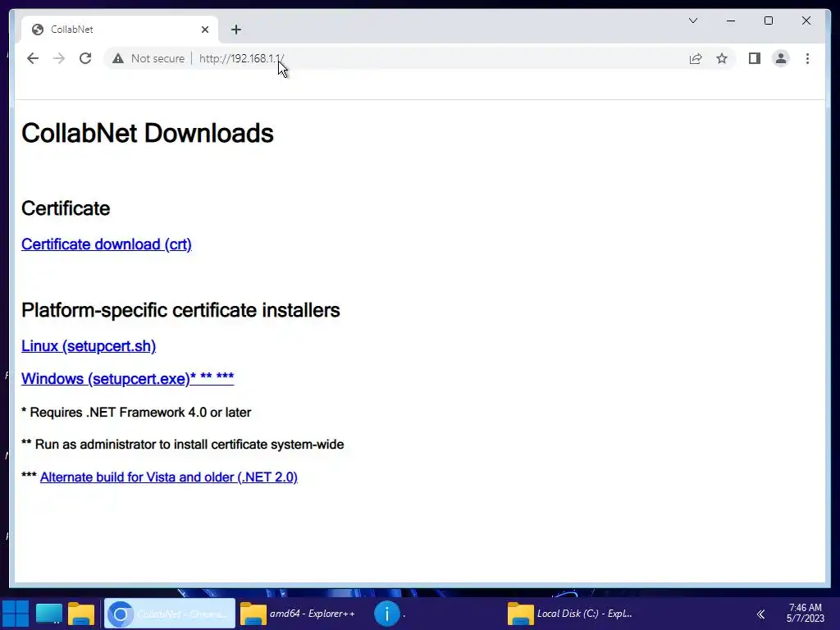Click the browser forward arrow
840x630 pixels.
[59, 58]
